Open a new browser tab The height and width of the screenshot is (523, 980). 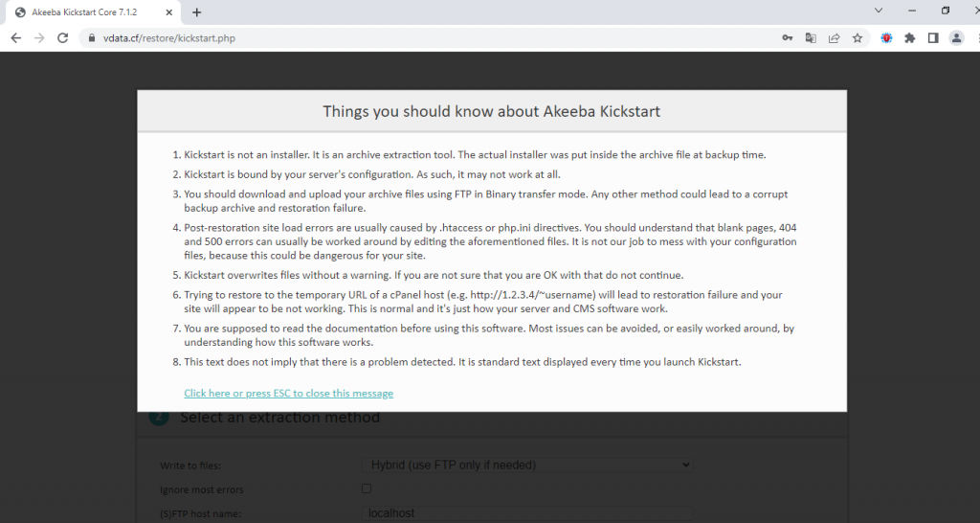(x=197, y=12)
